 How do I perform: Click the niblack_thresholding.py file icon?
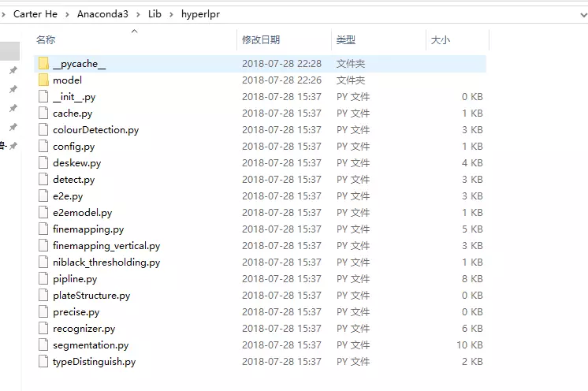pyautogui.click(x=43, y=262)
